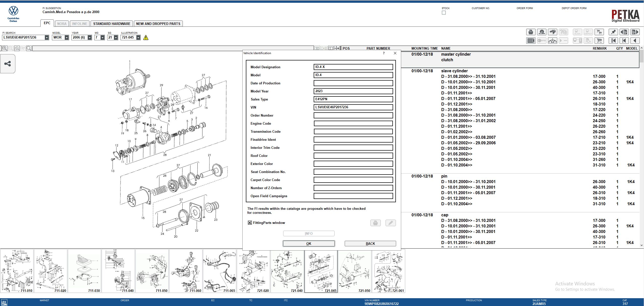This screenshot has width=644, height=306.
Task: Open NEW AND DROPPED PARTS tab
Action: [158, 24]
